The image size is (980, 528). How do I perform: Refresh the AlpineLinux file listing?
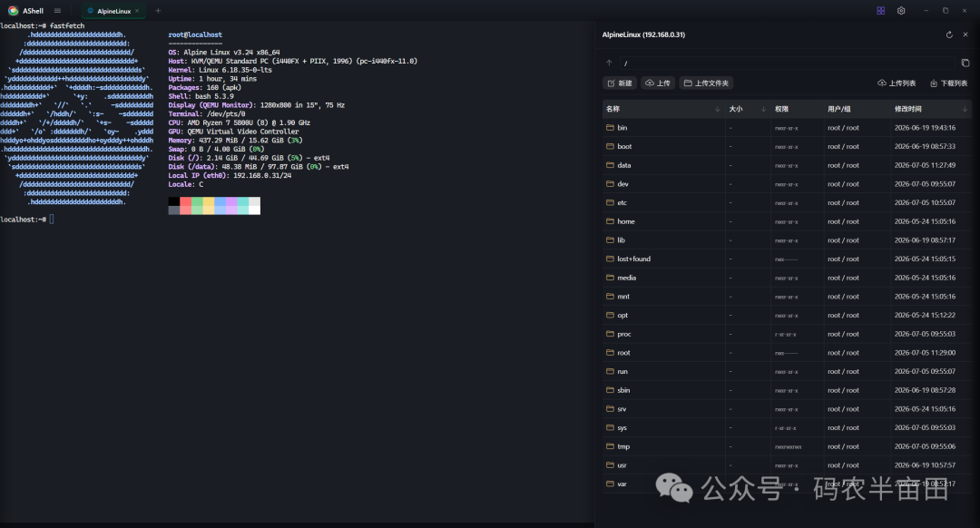tap(949, 35)
